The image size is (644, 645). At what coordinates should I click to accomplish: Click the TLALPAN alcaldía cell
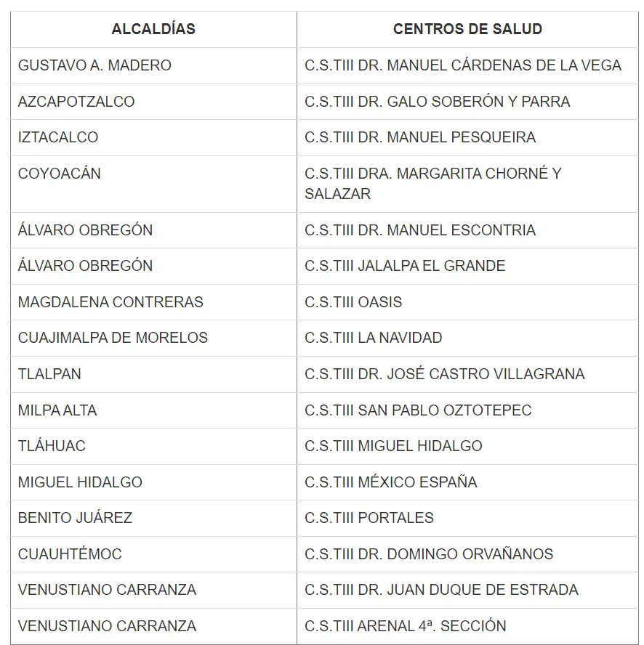pos(49,374)
